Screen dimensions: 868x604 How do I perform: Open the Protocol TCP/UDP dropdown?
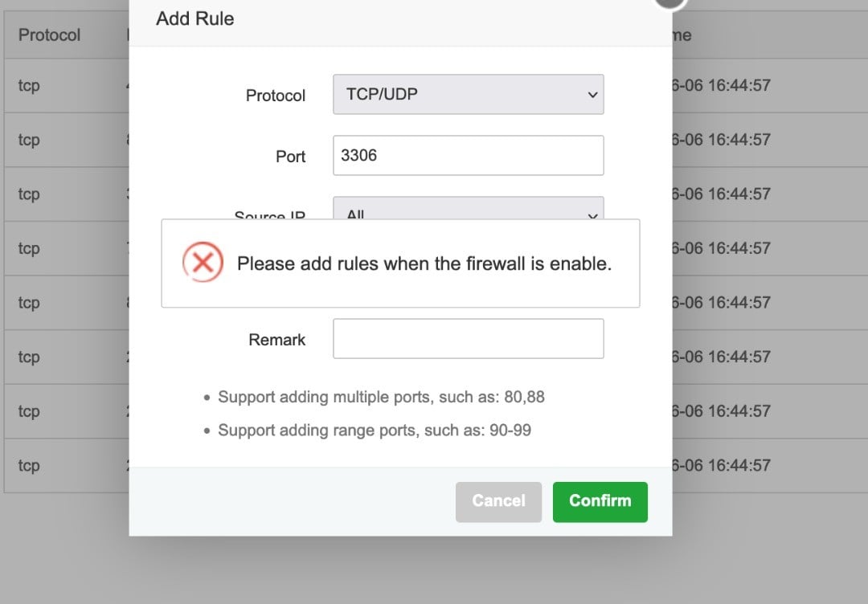coord(468,95)
